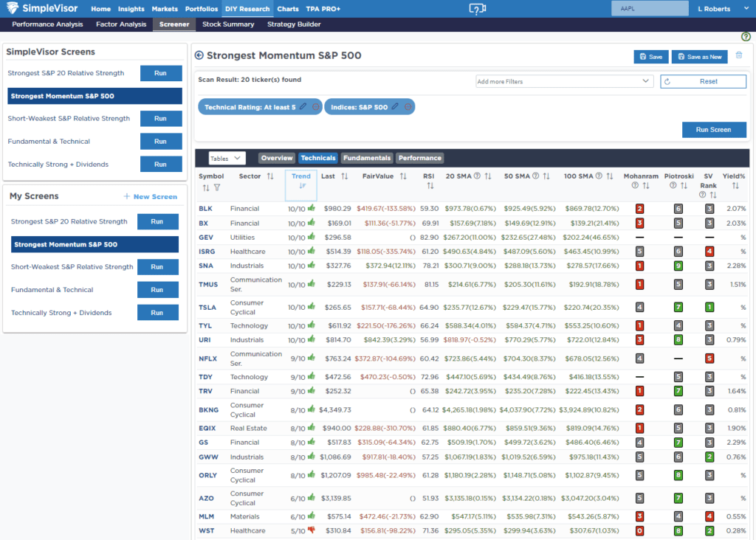The width and height of the screenshot is (756, 540).
Task: Click the ISRG Healthcare sector cell
Action: pyautogui.click(x=247, y=252)
